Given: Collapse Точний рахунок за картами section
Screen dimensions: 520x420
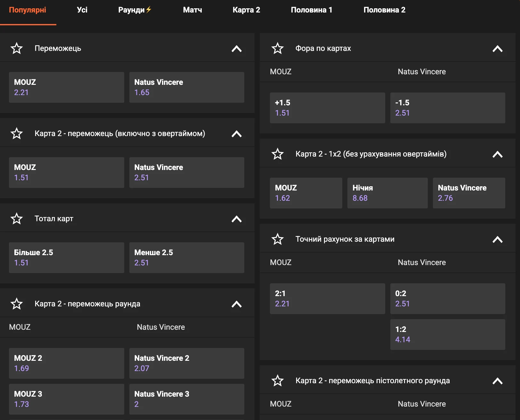Looking at the screenshot, I should pyautogui.click(x=498, y=239).
